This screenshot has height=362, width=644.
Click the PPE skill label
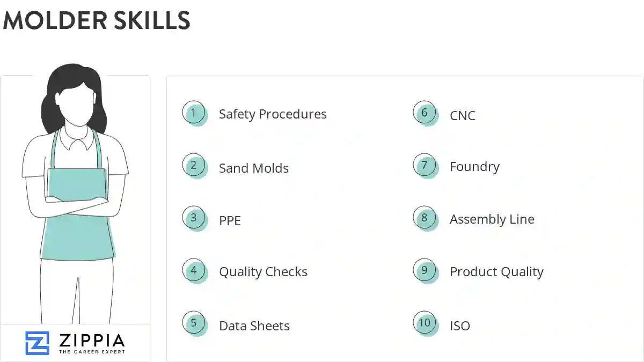pyautogui.click(x=230, y=220)
